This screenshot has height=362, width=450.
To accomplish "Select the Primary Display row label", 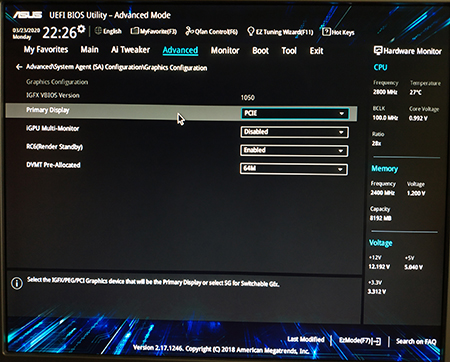I will (48, 110).
